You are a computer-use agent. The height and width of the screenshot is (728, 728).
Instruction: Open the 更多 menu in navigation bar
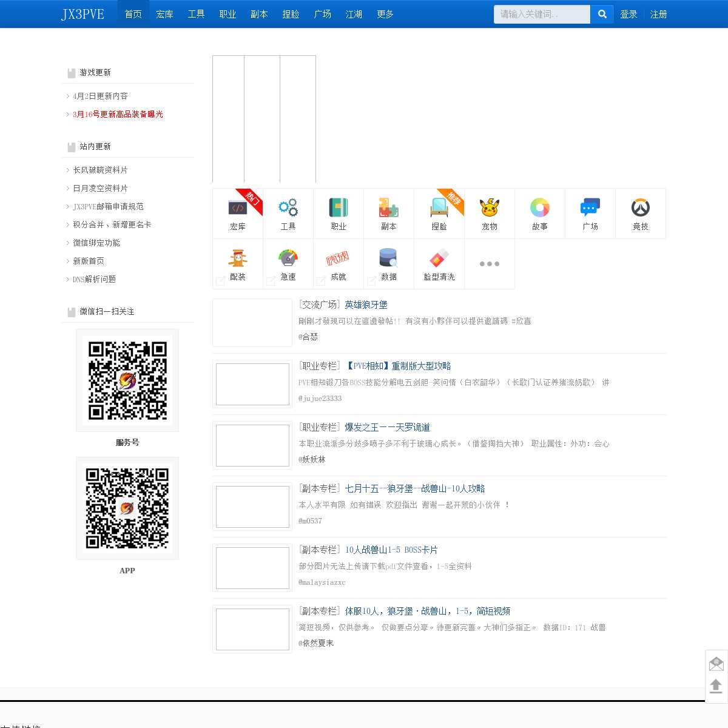coord(385,14)
